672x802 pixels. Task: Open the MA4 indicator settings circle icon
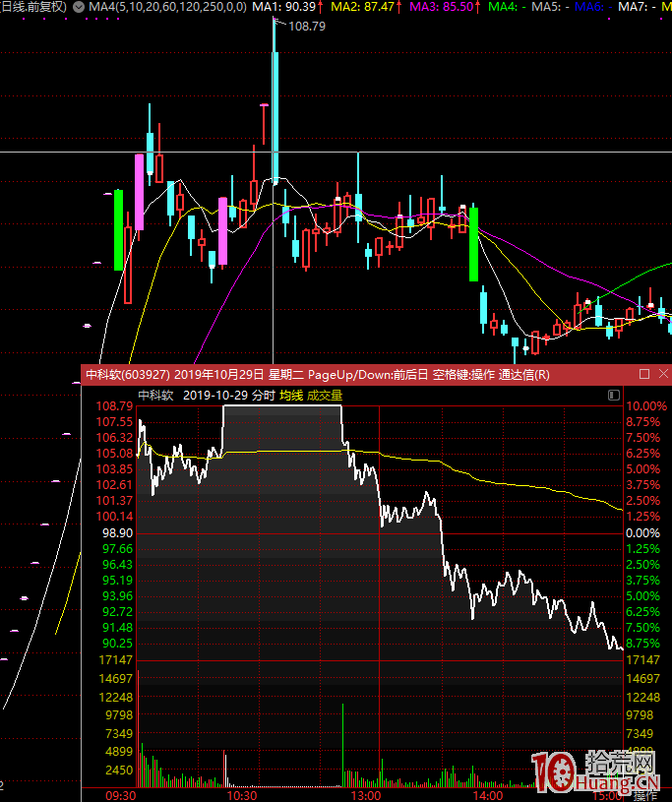[79, 7]
